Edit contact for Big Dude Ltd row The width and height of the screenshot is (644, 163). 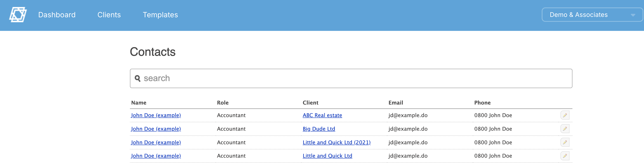pos(565,129)
